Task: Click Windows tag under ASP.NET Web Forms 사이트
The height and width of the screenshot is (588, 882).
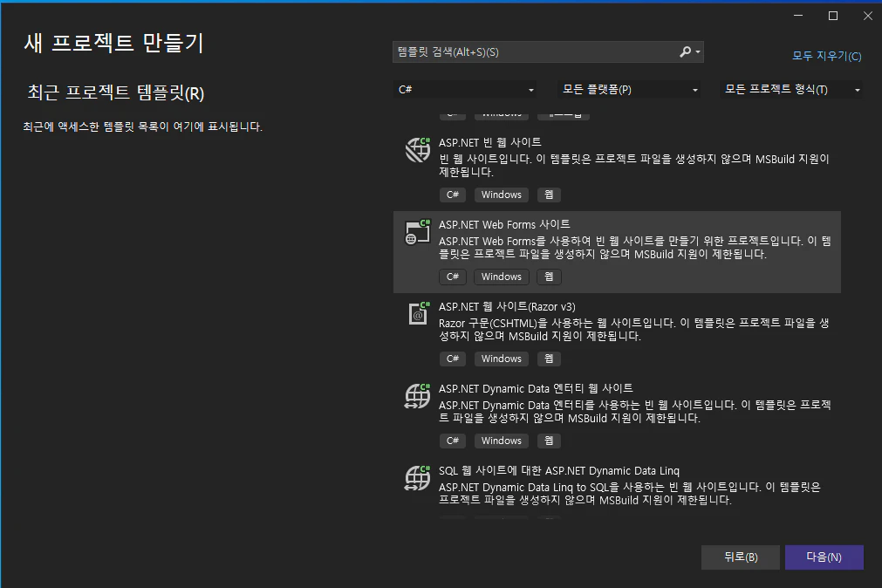Action: click(501, 277)
